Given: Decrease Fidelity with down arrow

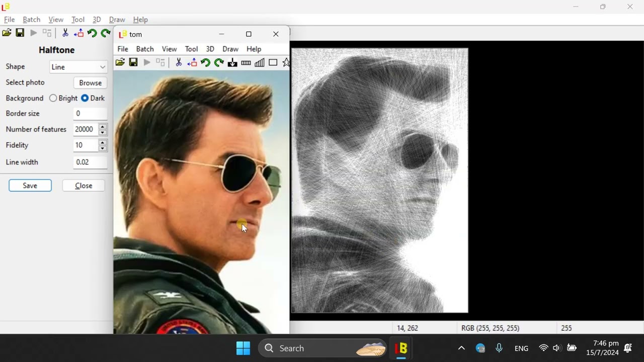Looking at the screenshot, I should (x=103, y=149).
